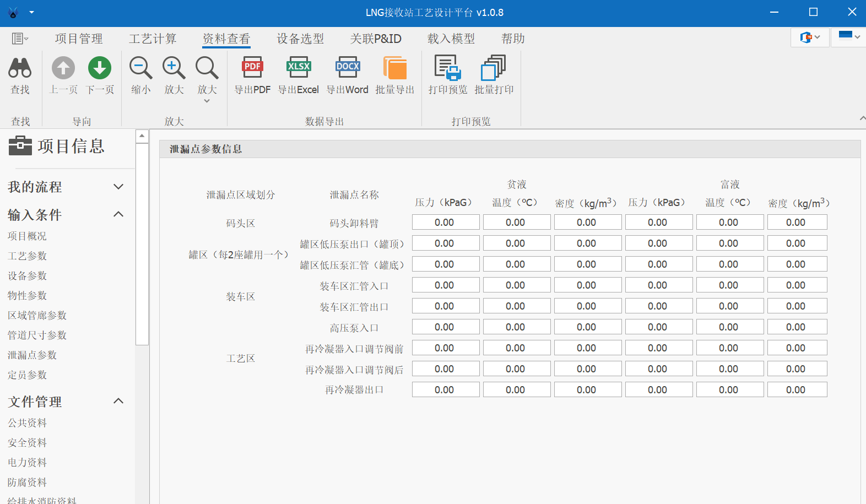Open 设备参数 in the sidebar
866x504 pixels.
tap(27, 276)
